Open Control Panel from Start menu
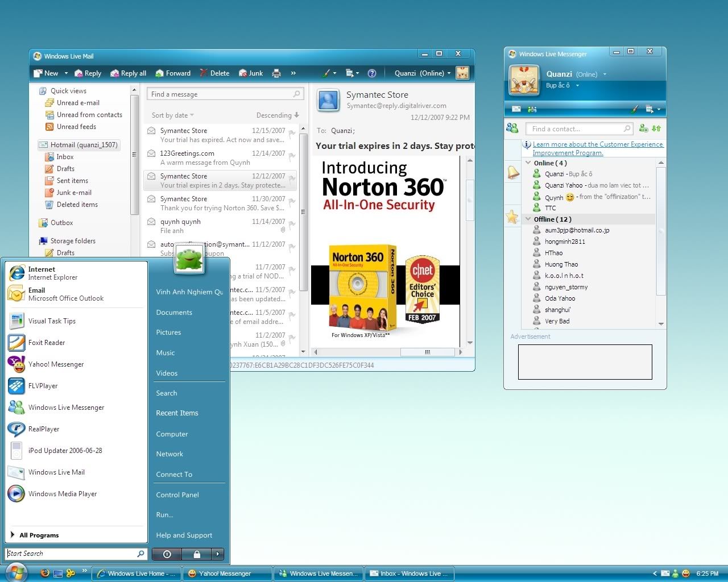This screenshot has height=582, width=728. click(177, 495)
